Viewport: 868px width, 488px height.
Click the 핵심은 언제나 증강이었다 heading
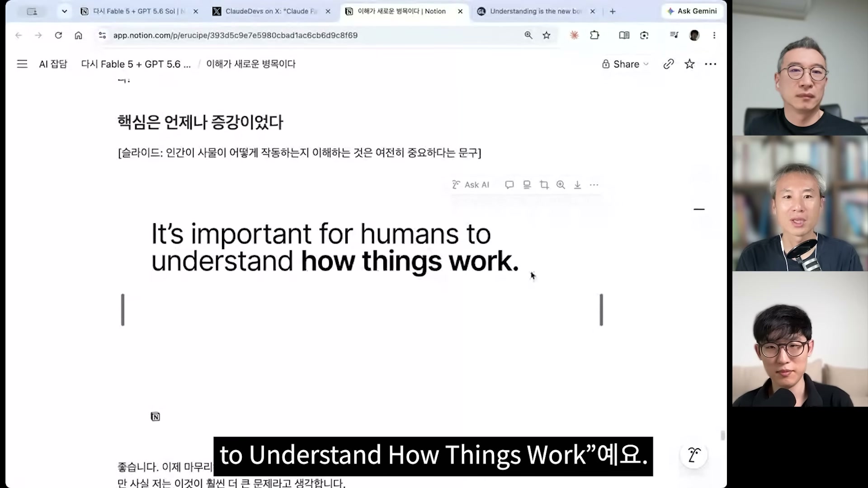point(200,122)
